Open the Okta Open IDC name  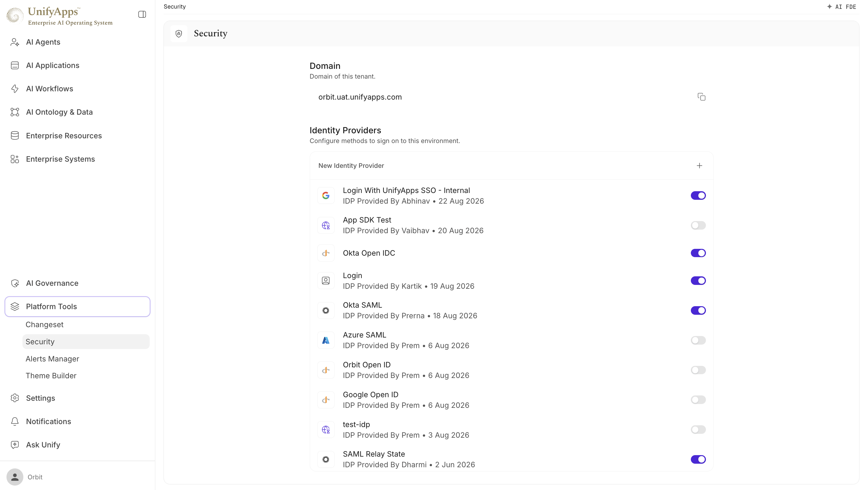click(369, 253)
